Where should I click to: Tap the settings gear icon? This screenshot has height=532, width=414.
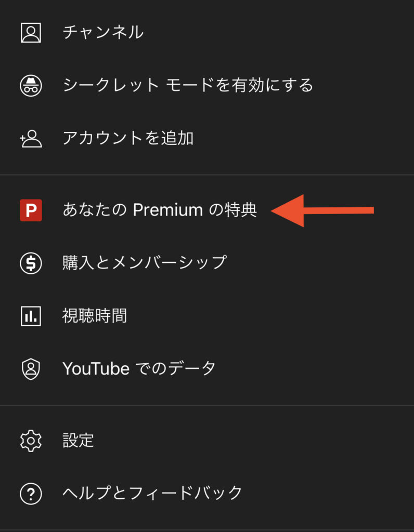coord(31,441)
